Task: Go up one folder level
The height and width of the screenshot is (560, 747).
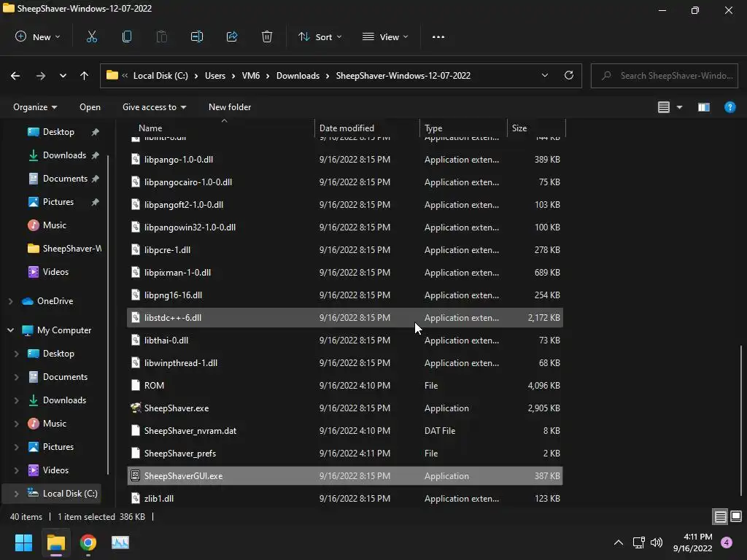Action: (85, 76)
